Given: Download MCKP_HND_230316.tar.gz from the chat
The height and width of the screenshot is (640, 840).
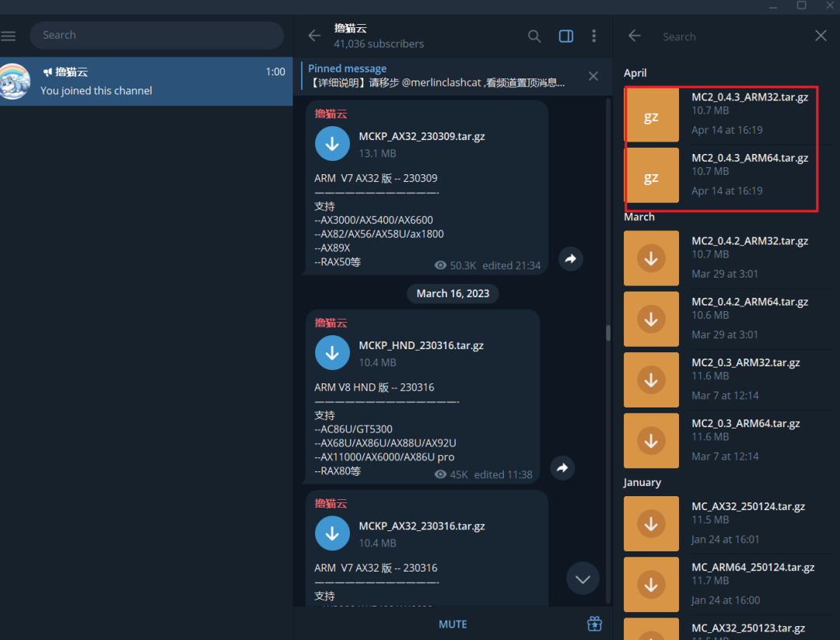Looking at the screenshot, I should (x=332, y=352).
